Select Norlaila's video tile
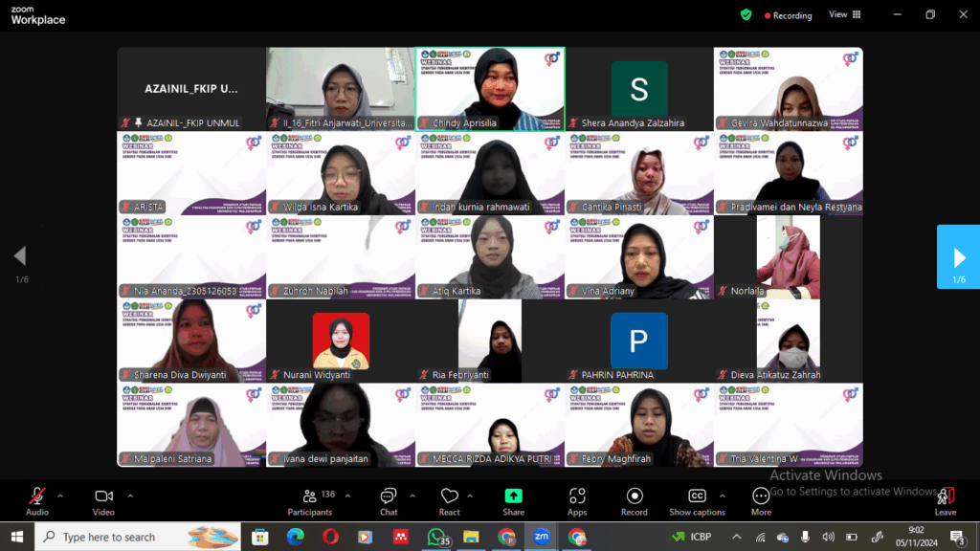Image resolution: width=980 pixels, height=551 pixels. (x=789, y=257)
